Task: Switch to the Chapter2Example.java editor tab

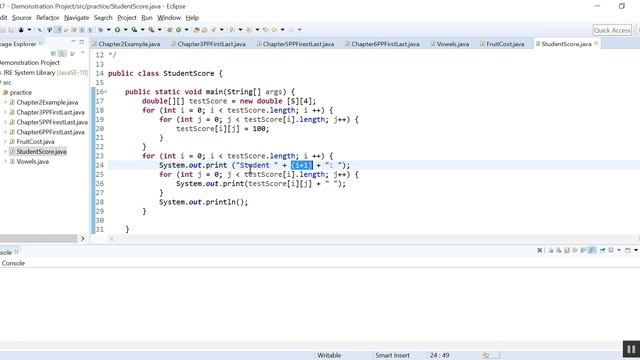Action: (x=126, y=44)
